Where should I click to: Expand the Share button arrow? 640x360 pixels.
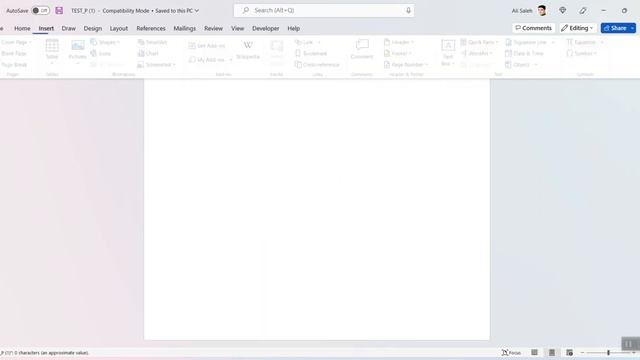[x=633, y=28]
